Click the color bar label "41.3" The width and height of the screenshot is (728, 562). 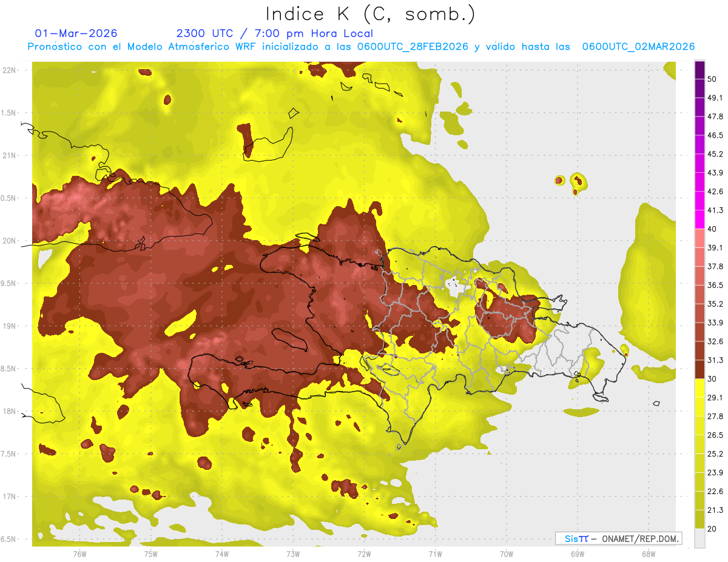point(715,210)
